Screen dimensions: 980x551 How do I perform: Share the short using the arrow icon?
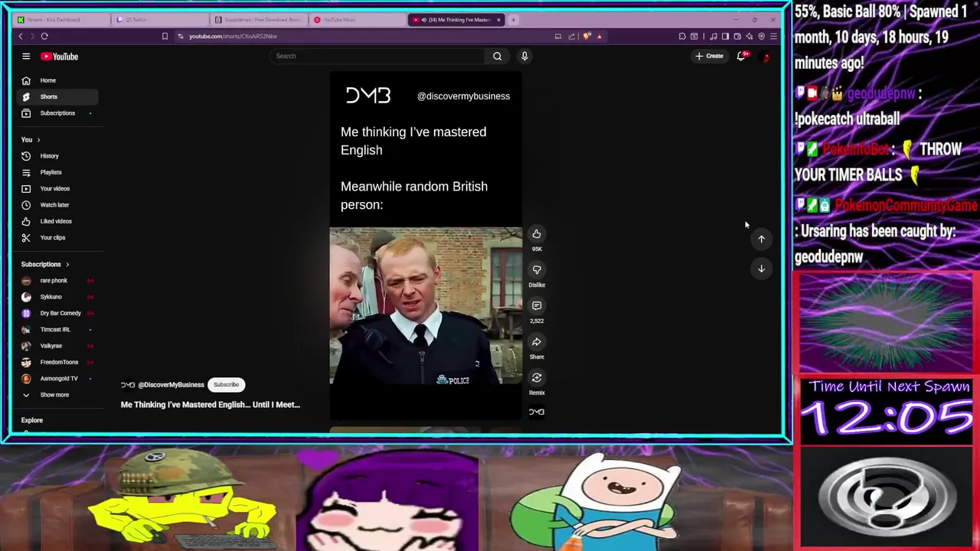tap(537, 342)
